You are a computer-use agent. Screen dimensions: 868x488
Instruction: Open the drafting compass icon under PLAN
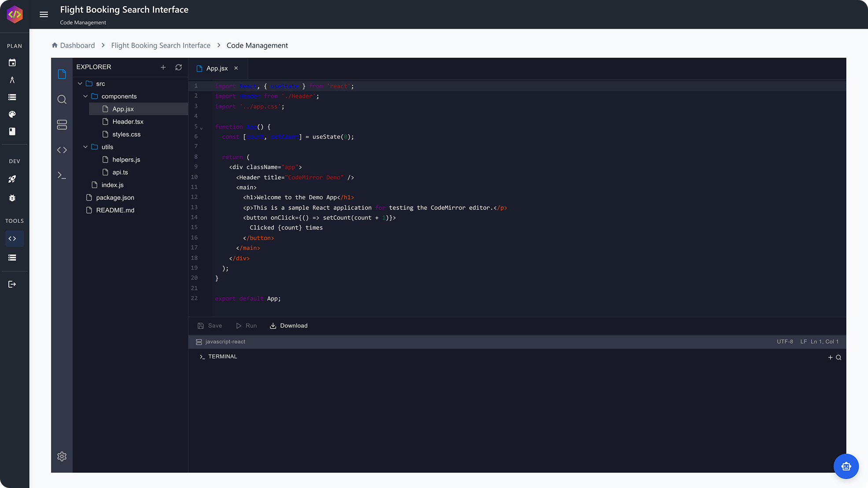click(x=12, y=80)
